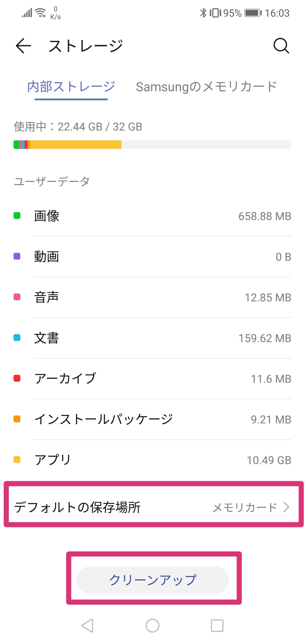The image size is (305, 644).
Task: Open recent apps square button
Action: [x=217, y=625]
